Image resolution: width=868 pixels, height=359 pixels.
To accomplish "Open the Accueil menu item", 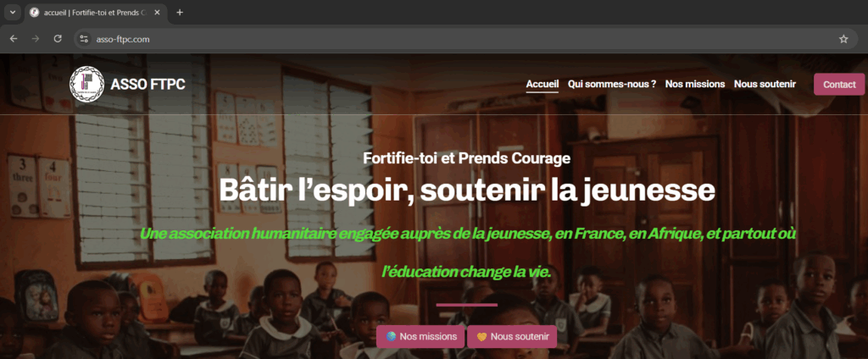I will pyautogui.click(x=542, y=84).
